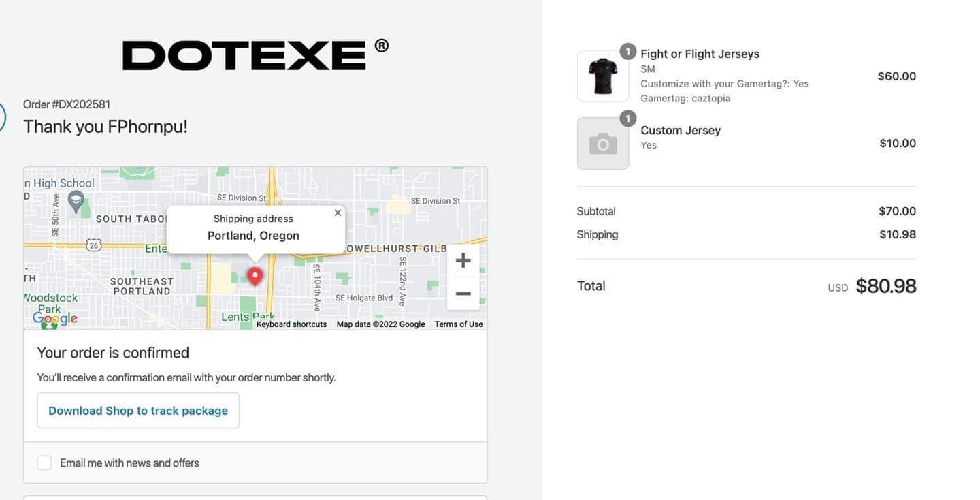Enable email news and offers checkbox

pyautogui.click(x=44, y=463)
